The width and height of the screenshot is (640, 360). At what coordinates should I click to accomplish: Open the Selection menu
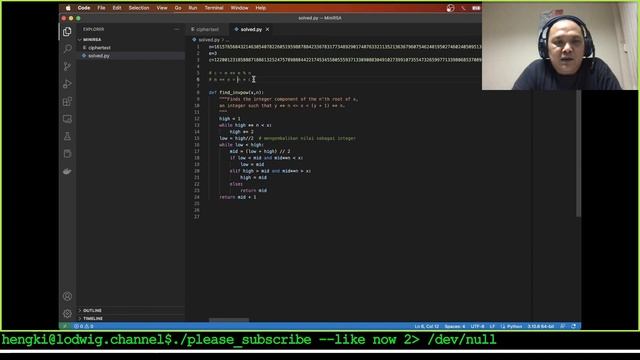coord(139,8)
